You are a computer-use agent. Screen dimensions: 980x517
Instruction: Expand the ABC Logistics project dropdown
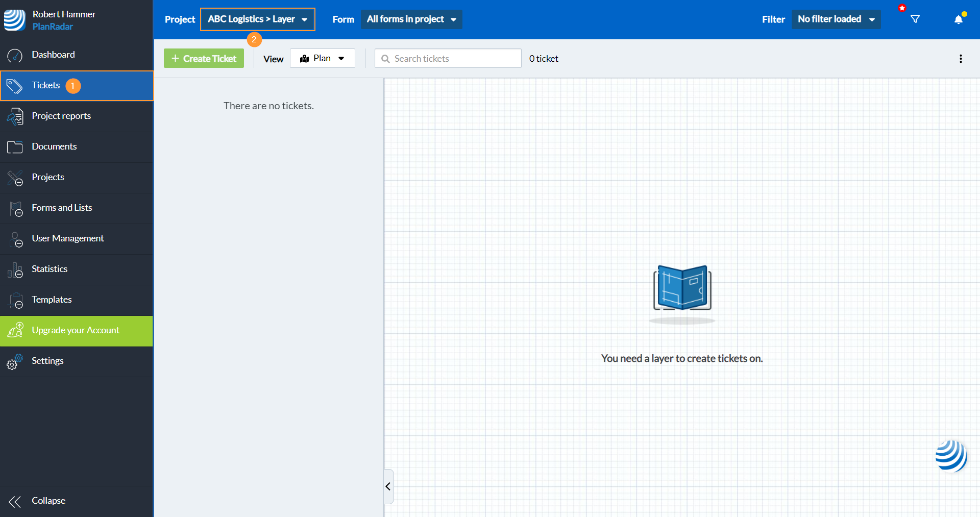(x=257, y=19)
